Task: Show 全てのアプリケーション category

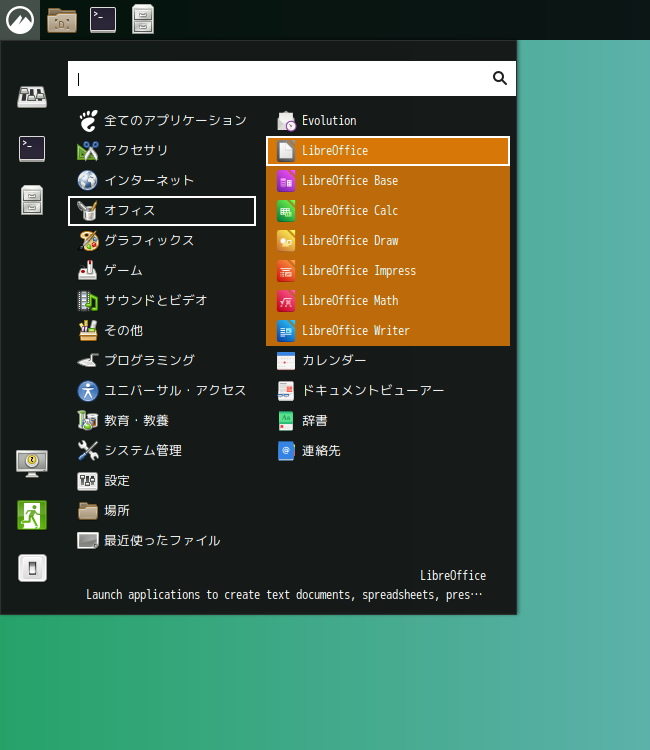Action: tap(174, 121)
